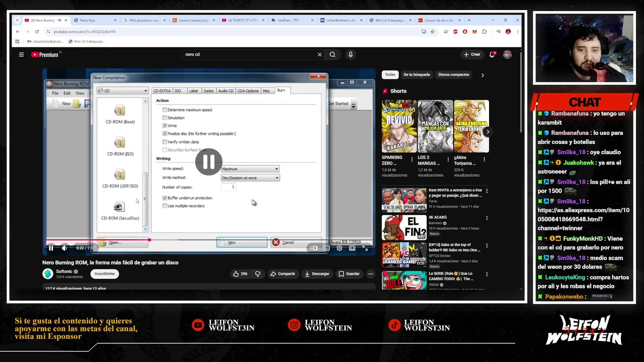The image size is (644, 362).
Task: Show more filter chips arrow
Action: pyautogui.click(x=482, y=75)
